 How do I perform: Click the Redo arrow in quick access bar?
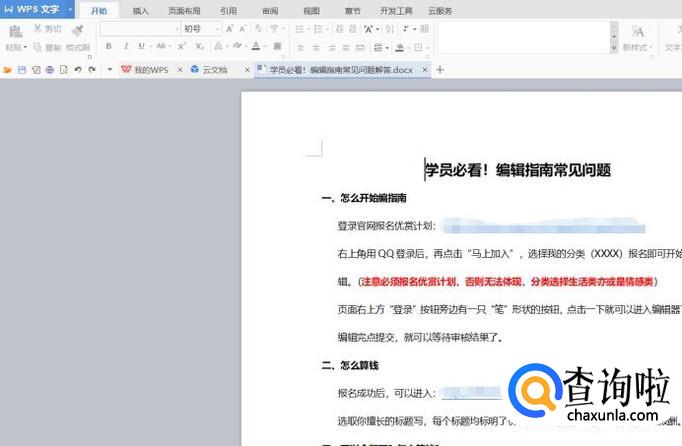[92, 70]
